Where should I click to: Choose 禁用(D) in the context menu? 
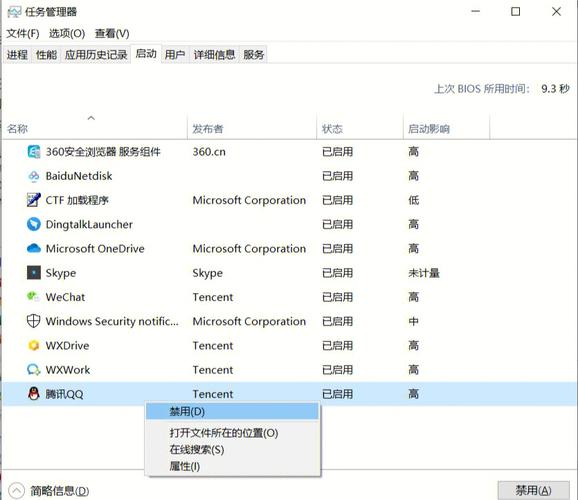232,412
